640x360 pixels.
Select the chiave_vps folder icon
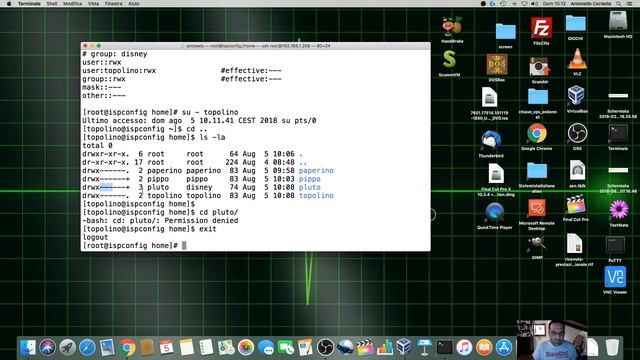tap(538, 98)
